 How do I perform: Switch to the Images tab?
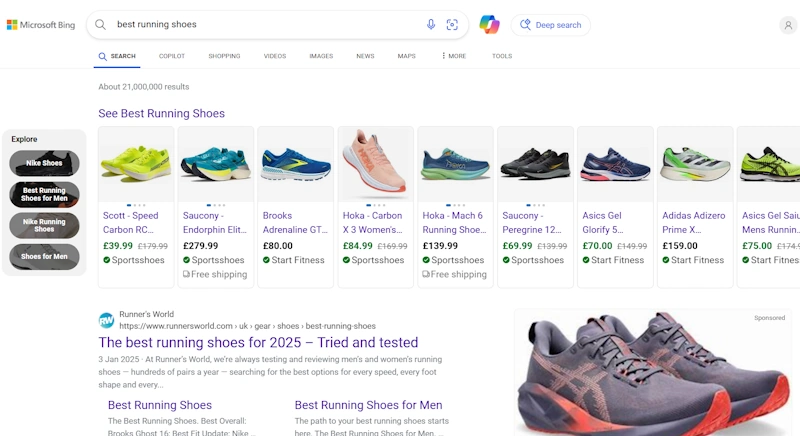321,56
